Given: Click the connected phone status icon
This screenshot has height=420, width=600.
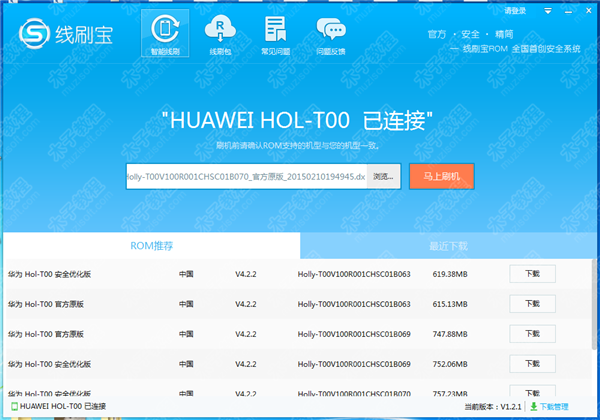Looking at the screenshot, I should [15, 407].
